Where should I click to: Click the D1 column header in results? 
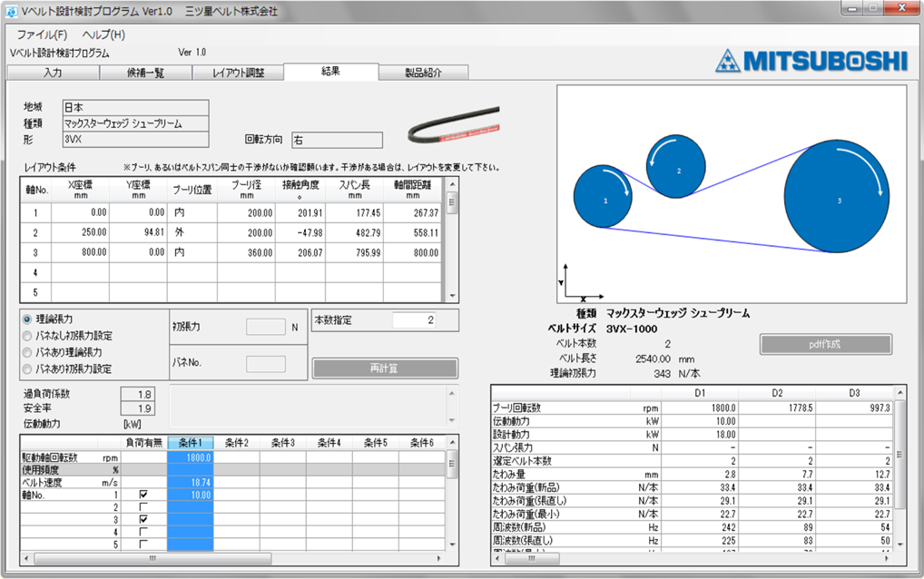pyautogui.click(x=700, y=393)
